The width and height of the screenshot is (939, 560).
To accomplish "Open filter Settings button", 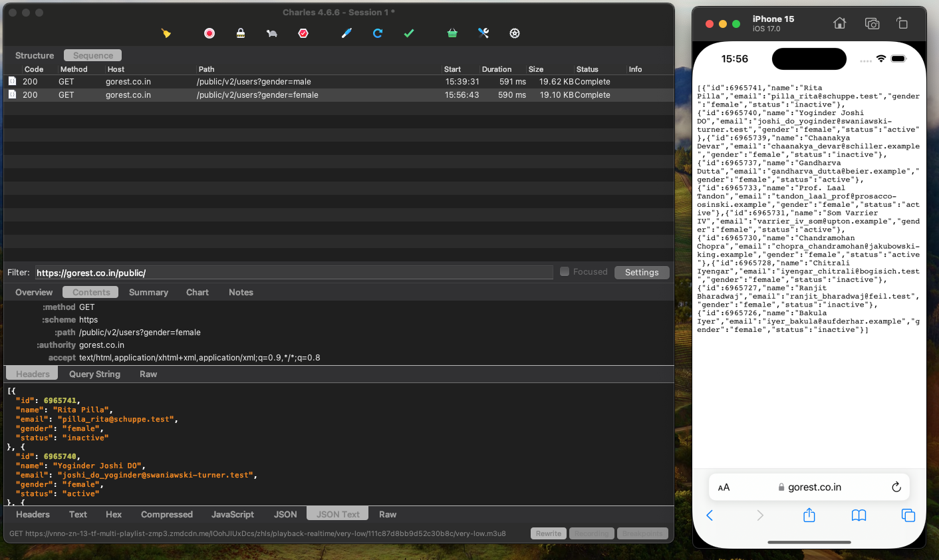I will pyautogui.click(x=641, y=271).
